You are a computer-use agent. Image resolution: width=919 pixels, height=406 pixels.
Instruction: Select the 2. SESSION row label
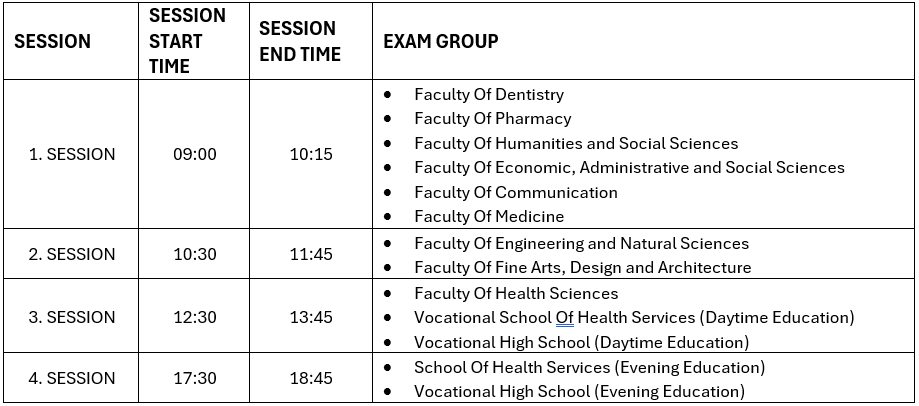[x=71, y=254]
